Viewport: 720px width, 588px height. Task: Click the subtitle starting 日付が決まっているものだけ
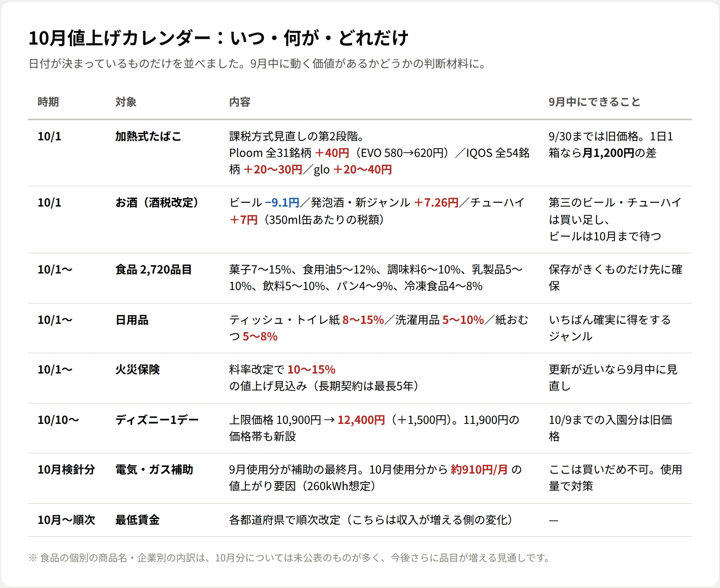[x=258, y=64]
